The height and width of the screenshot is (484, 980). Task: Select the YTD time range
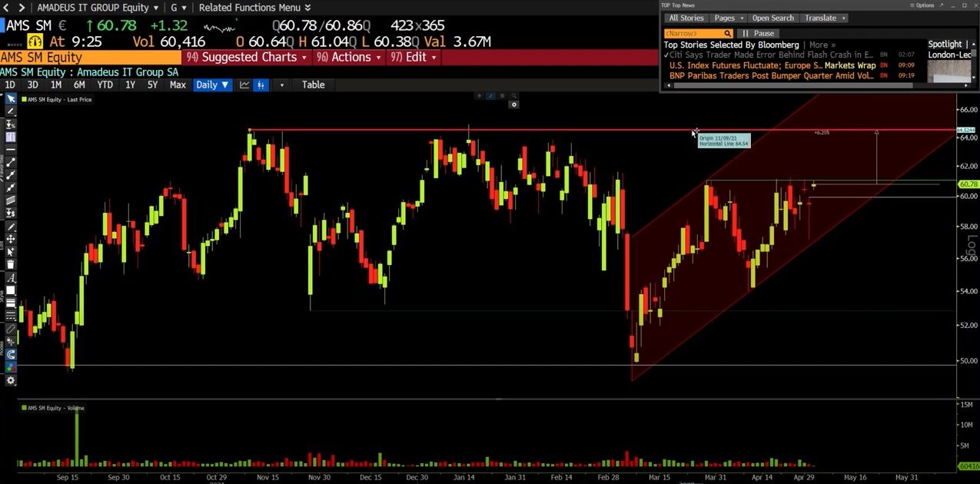click(x=105, y=85)
